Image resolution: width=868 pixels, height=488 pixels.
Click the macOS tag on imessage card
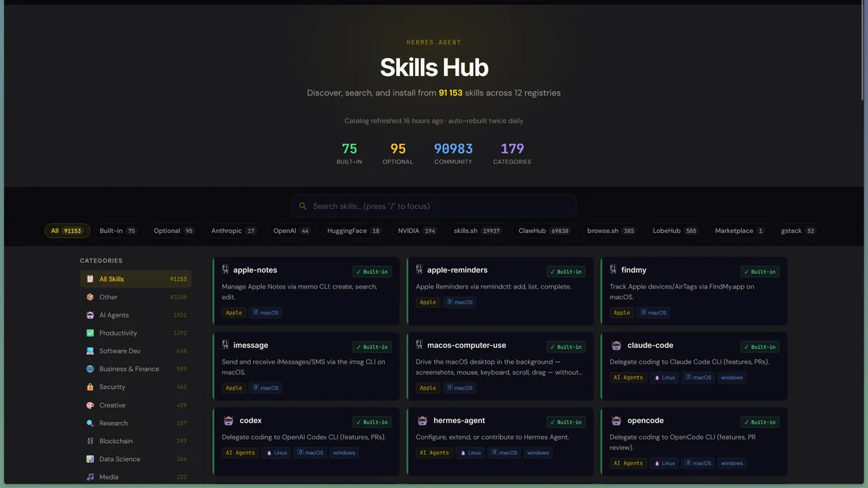point(265,388)
